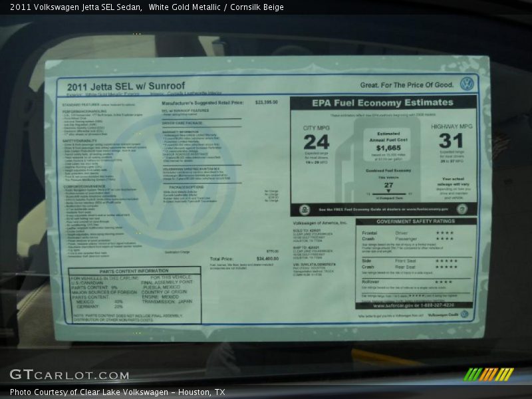This screenshot has height=399, width=532.
Task: Click the "GOVERNMENT SAFETY RATINGS" header
Action: tap(416, 221)
